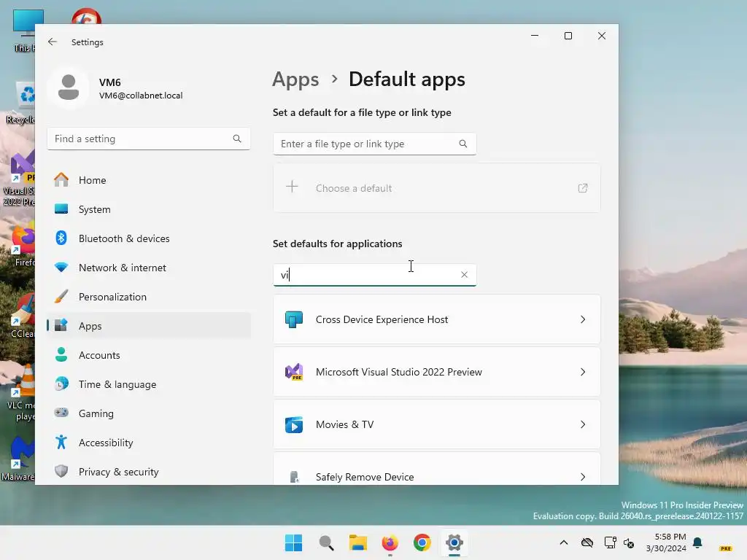
Task: Show hidden system tray icons
Action: (x=564, y=542)
